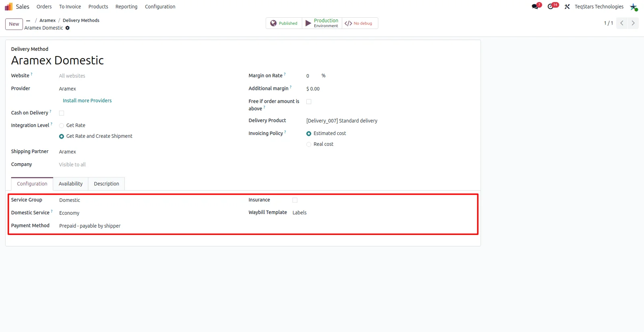Screen dimensions: 644x332
Task: Show help tooltip for Integration Level
Action: click(x=52, y=124)
